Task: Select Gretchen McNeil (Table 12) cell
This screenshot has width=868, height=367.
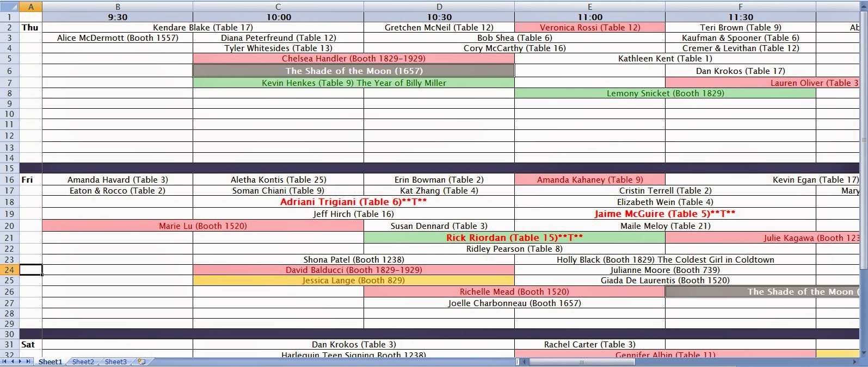Action: (439, 27)
